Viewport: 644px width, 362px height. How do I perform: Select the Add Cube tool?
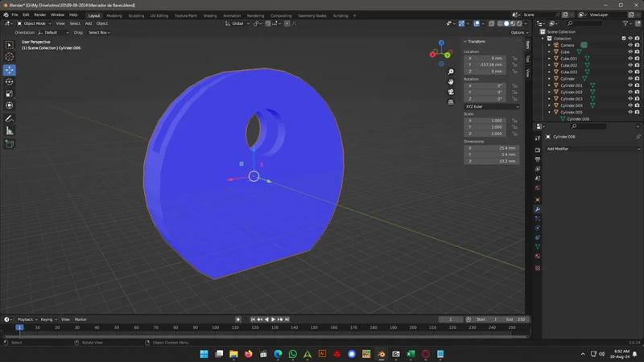tap(10, 144)
